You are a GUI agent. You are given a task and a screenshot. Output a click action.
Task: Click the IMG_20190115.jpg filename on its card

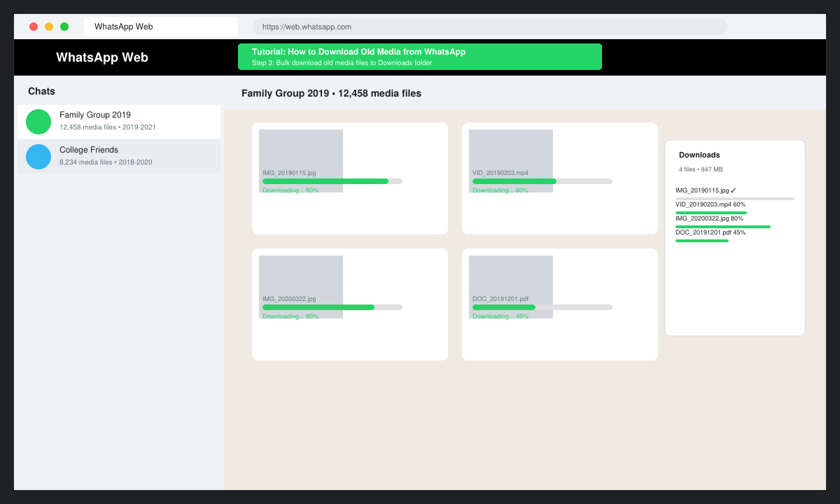tap(289, 172)
